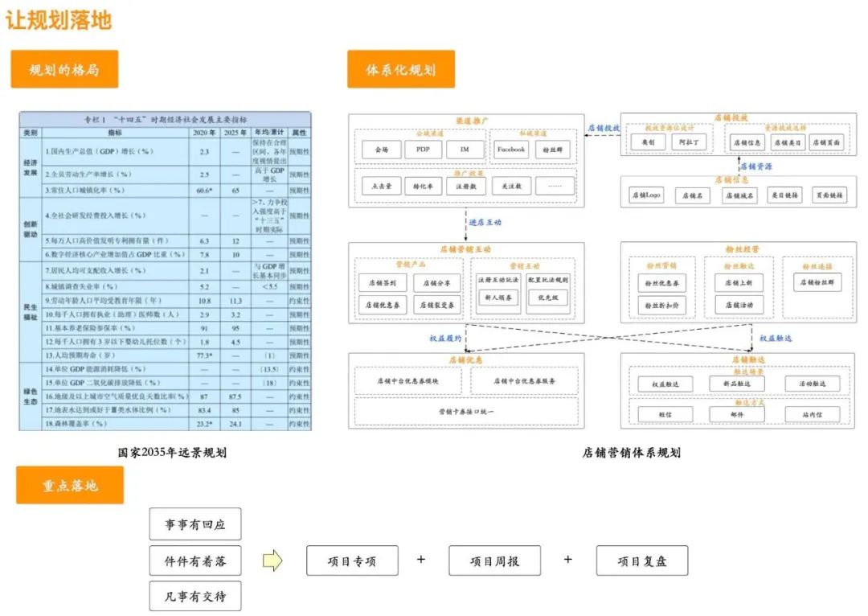Click table row 13.人均预期寿命（岁）
The height and width of the screenshot is (616, 868).
pyautogui.click(x=177, y=355)
